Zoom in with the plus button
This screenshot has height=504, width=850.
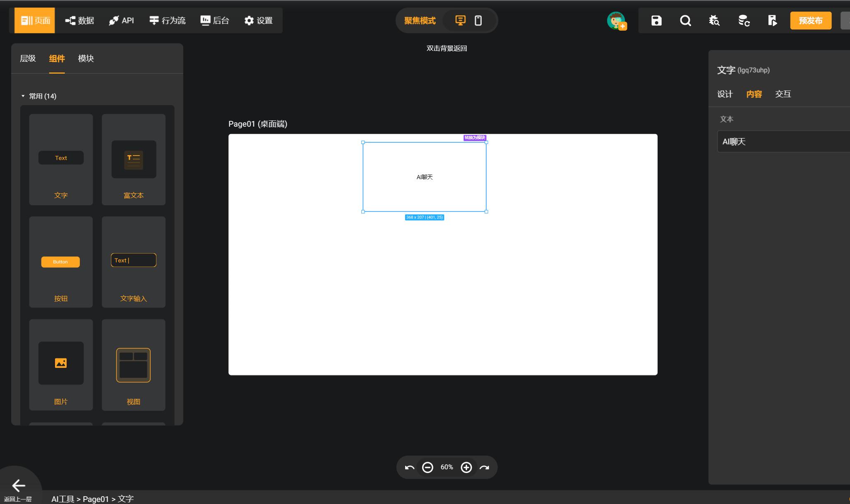[466, 468]
